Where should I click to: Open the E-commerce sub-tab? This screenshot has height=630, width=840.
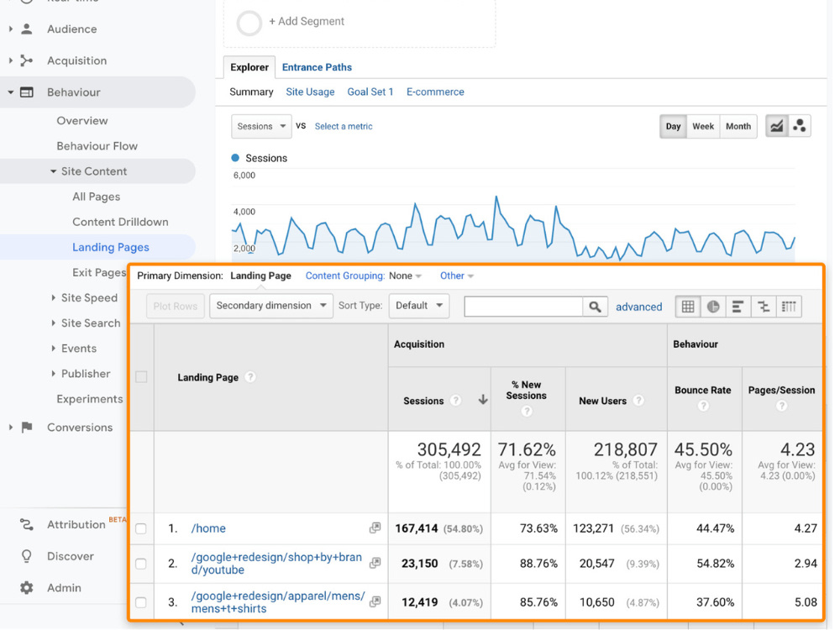pos(435,92)
